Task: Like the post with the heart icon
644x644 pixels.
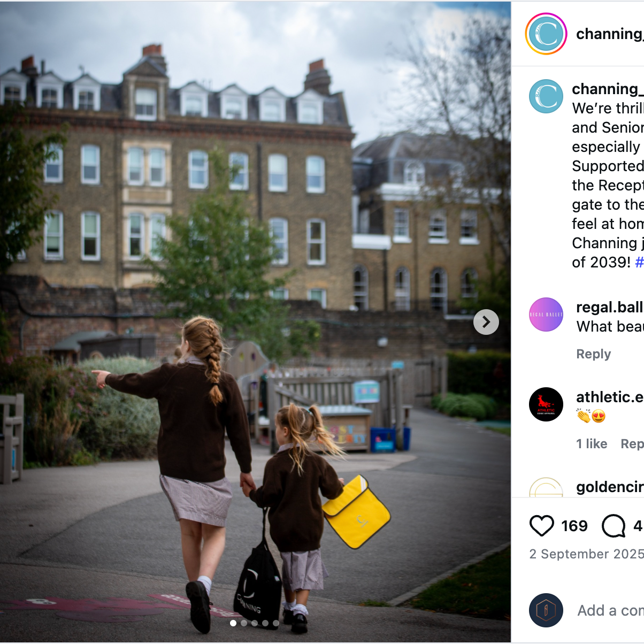Action: tap(541, 526)
